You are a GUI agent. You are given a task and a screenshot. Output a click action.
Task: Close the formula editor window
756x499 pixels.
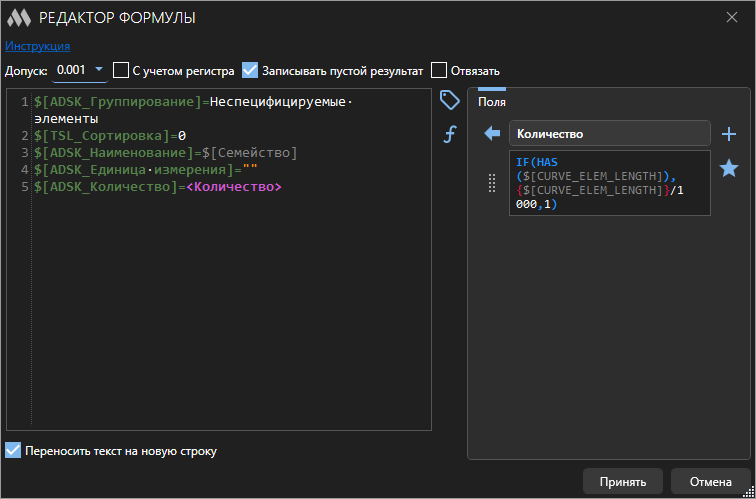pyautogui.click(x=732, y=17)
